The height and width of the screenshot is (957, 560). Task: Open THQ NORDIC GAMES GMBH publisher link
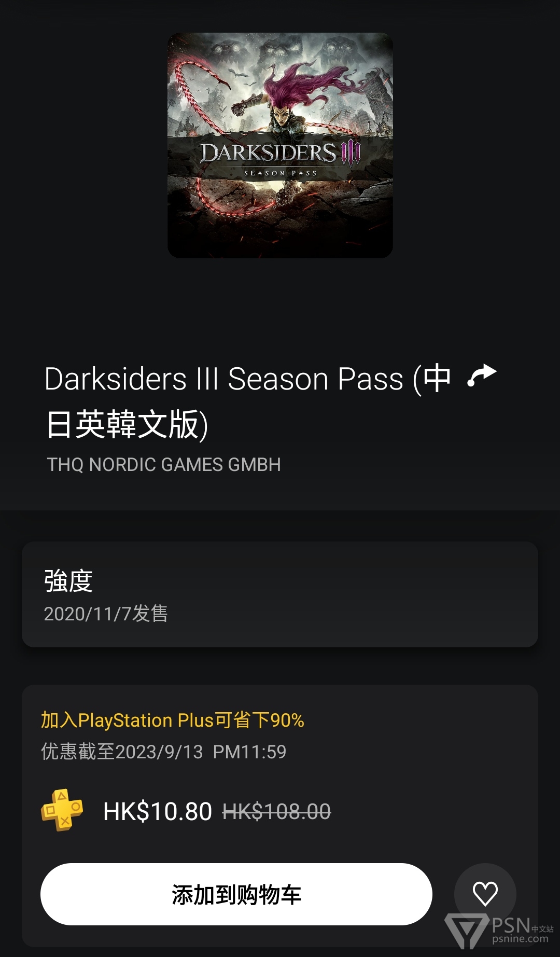pos(164,464)
